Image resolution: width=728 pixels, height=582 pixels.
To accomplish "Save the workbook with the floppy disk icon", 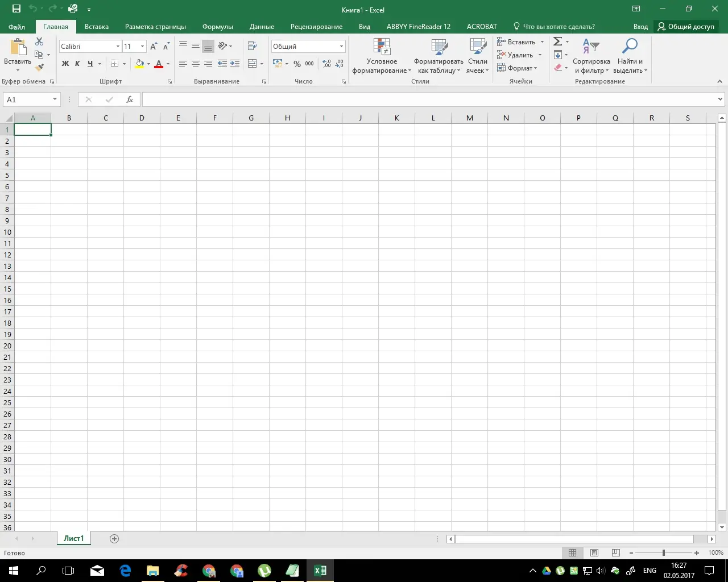I will [16, 9].
